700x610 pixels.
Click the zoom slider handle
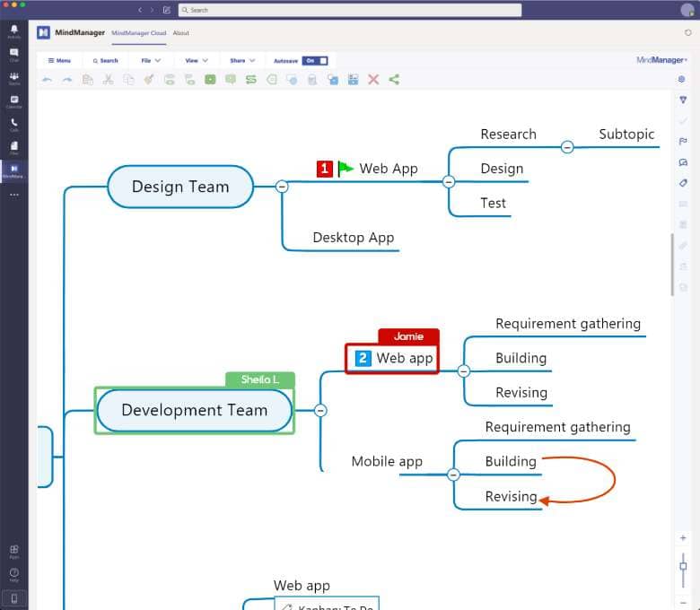click(x=683, y=566)
